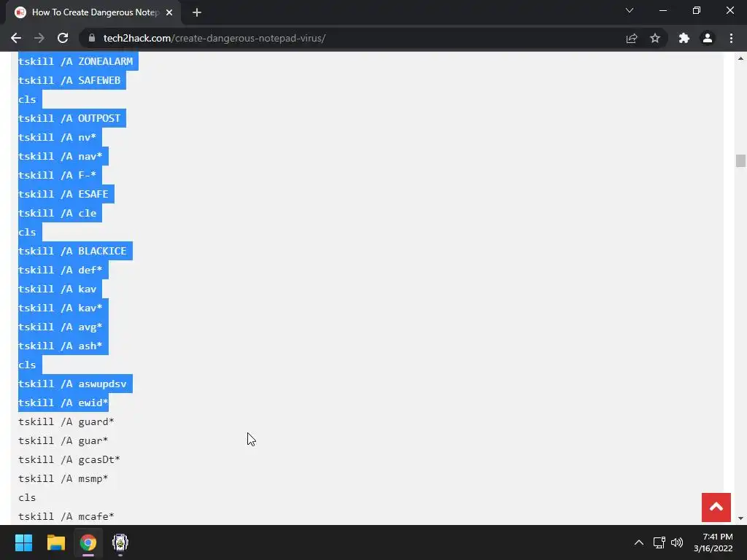
Task: Click the line 'tskill /A F-*'
Action: coord(57,175)
